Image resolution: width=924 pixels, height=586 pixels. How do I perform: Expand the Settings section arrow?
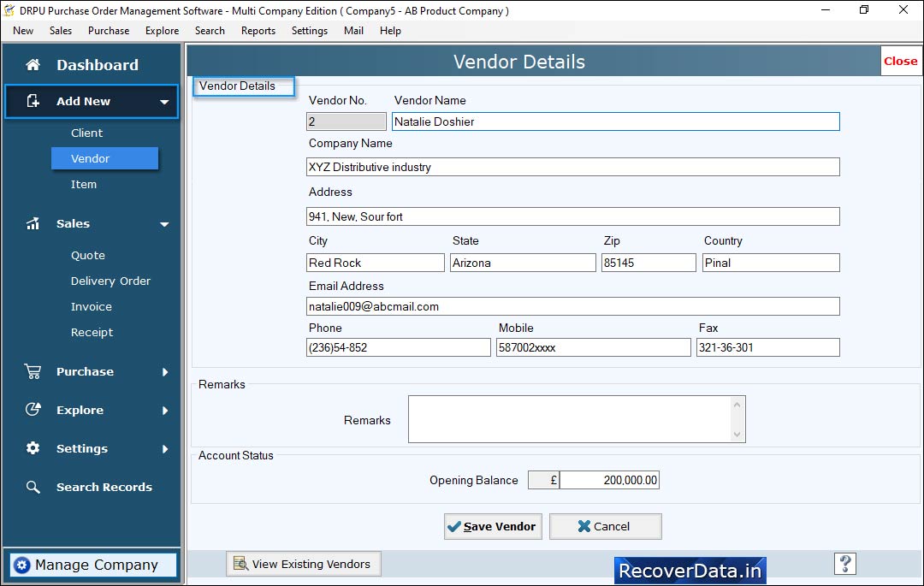click(x=166, y=449)
